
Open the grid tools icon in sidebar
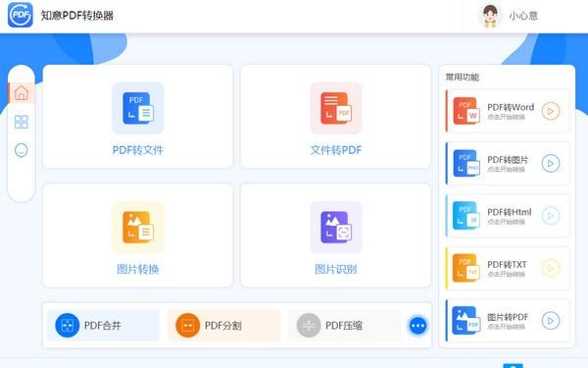(x=22, y=122)
